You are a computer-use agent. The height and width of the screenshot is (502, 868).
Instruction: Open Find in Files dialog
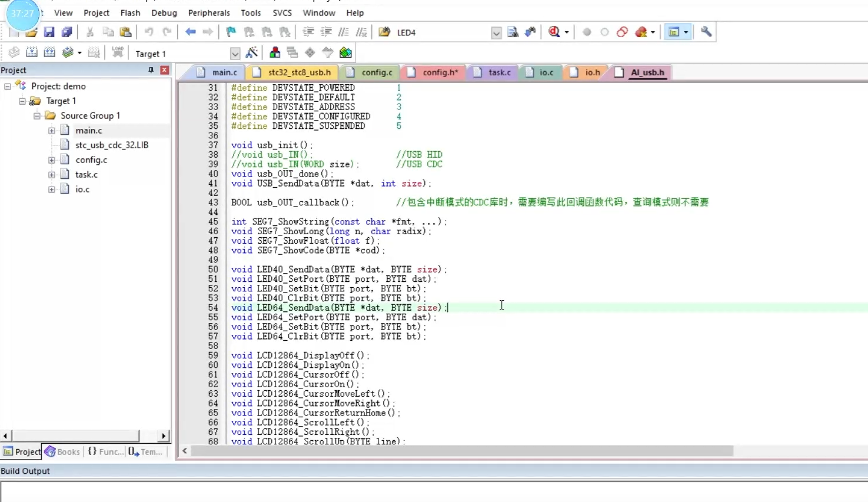coord(384,32)
